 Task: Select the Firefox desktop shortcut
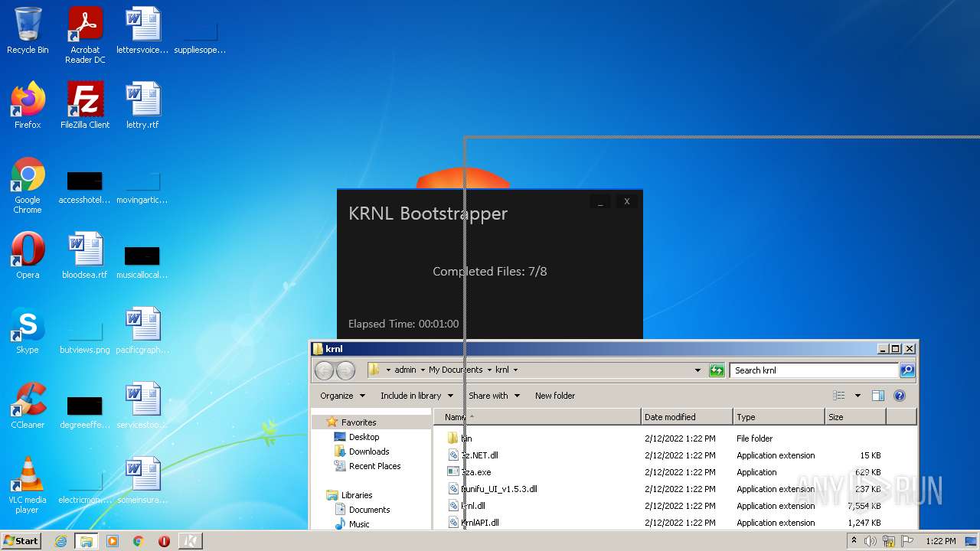tap(28, 106)
